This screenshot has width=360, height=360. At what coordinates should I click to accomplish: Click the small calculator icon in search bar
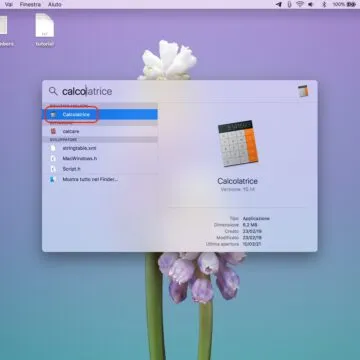303,91
